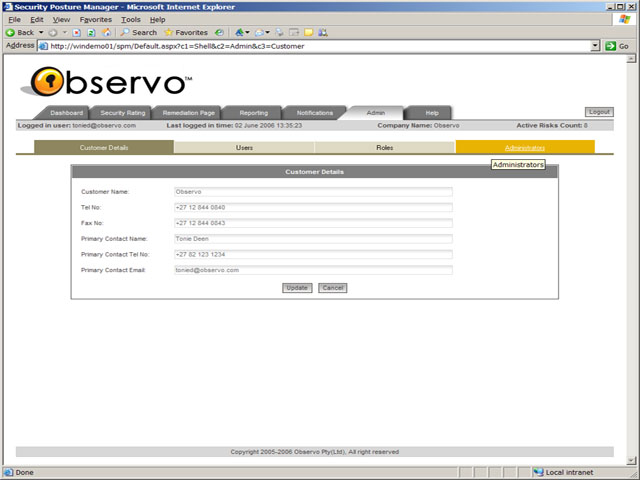Open the File menu
This screenshot has width=640, height=480.
click(14, 20)
